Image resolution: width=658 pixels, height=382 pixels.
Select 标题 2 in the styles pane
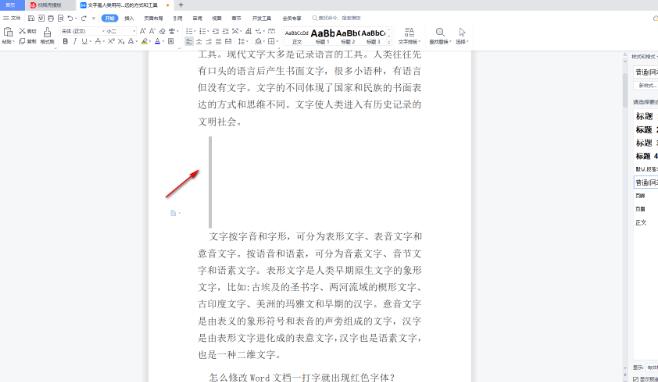coord(645,130)
